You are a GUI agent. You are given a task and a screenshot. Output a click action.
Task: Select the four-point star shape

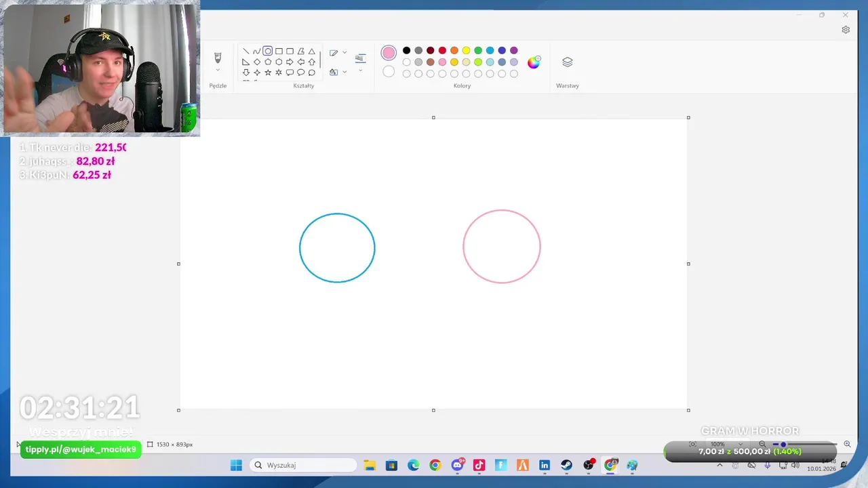[257, 73]
